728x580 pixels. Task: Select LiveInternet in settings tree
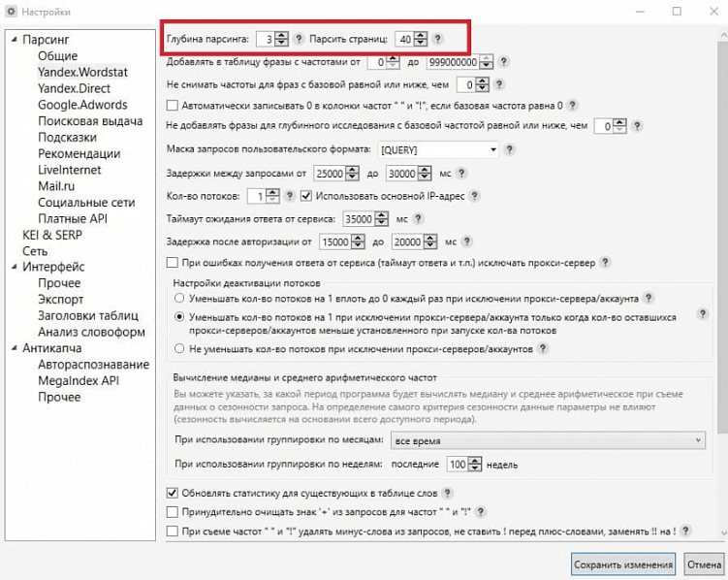[x=69, y=170]
